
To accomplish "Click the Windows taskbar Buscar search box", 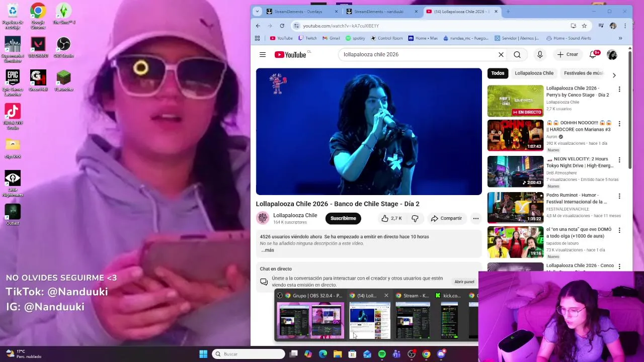I will tap(249, 354).
